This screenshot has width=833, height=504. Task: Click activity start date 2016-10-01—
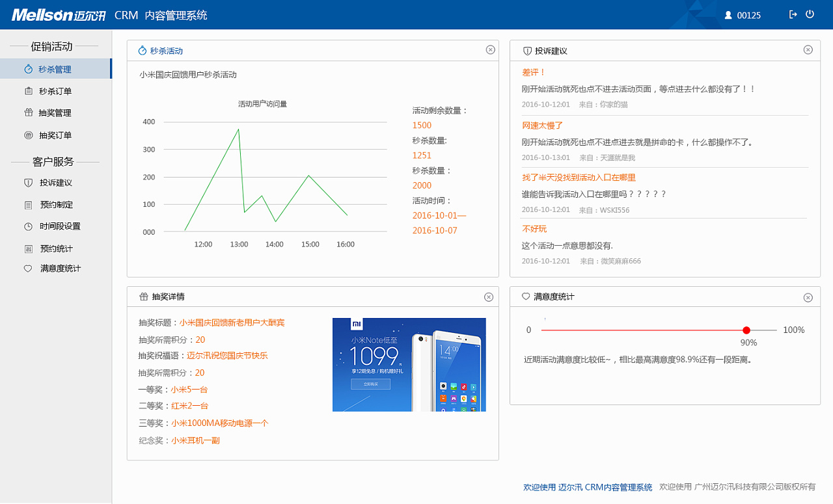pyautogui.click(x=439, y=215)
